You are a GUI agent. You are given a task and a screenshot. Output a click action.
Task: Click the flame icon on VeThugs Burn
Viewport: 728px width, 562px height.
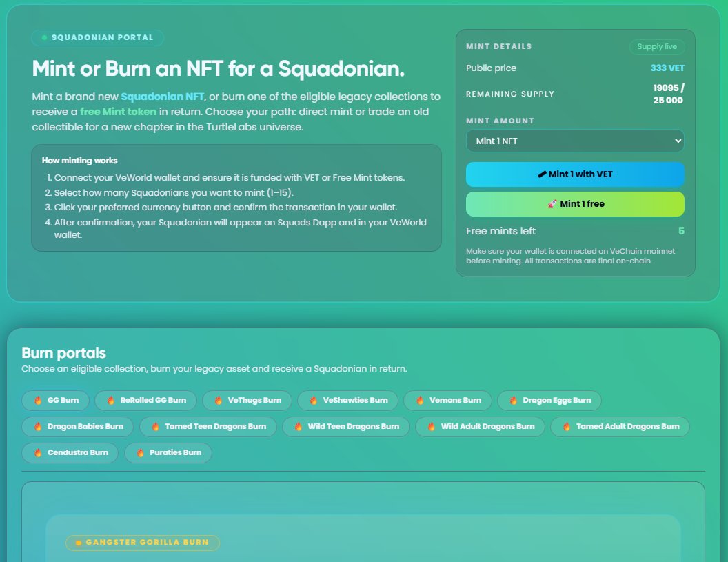[x=218, y=400]
